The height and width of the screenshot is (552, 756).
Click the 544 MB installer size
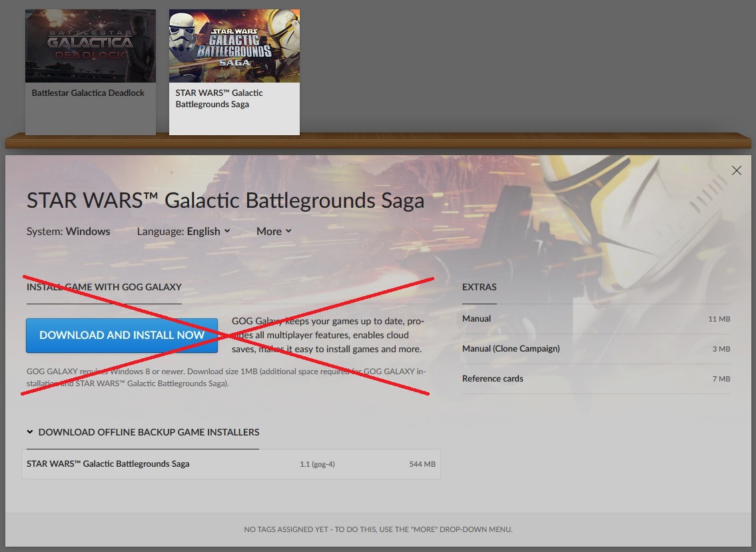click(422, 464)
